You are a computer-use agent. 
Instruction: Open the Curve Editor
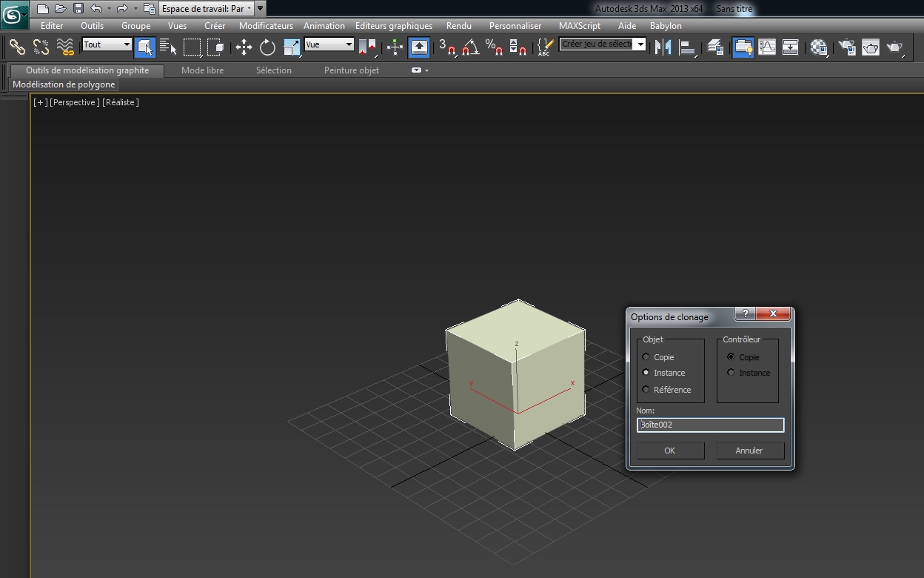click(x=767, y=47)
